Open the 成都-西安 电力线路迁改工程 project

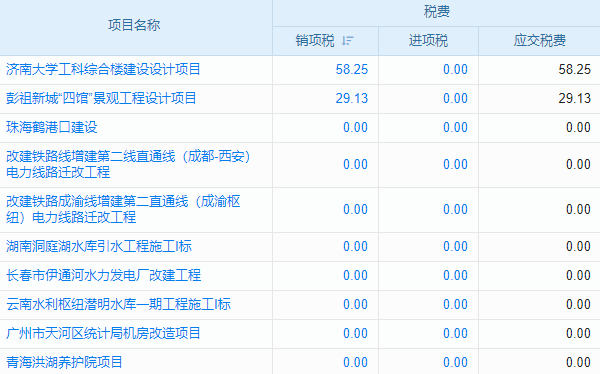[x=129, y=164]
